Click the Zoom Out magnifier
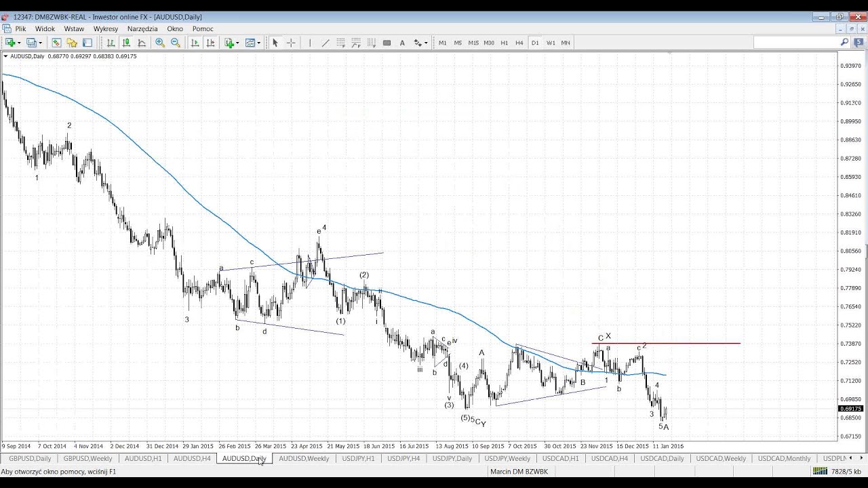 (176, 43)
